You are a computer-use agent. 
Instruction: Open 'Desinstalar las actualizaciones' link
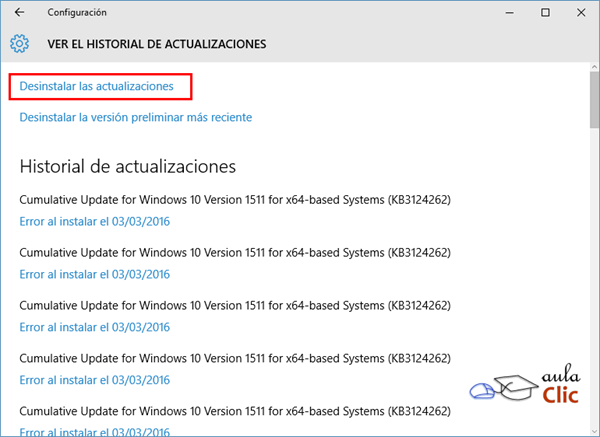96,87
